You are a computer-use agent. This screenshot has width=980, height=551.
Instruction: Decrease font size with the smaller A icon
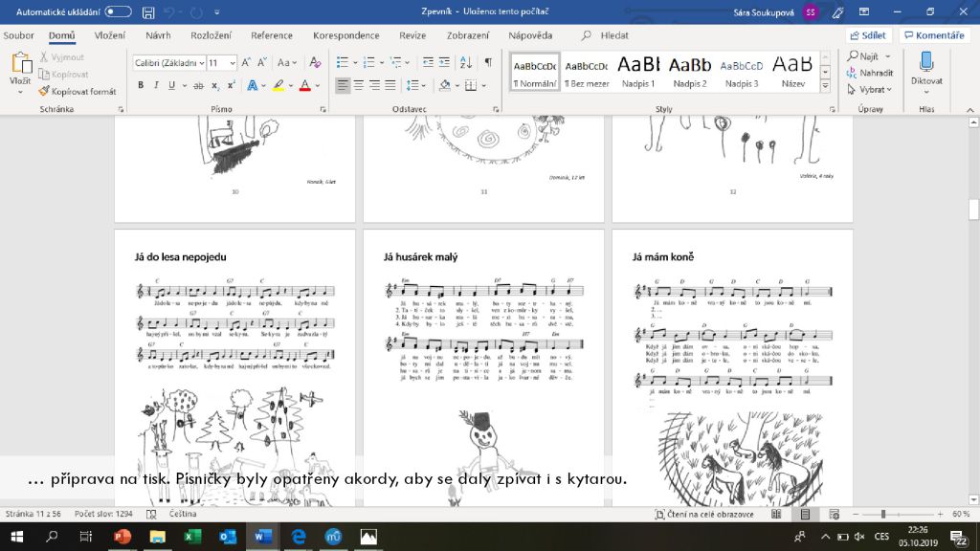click(x=262, y=62)
